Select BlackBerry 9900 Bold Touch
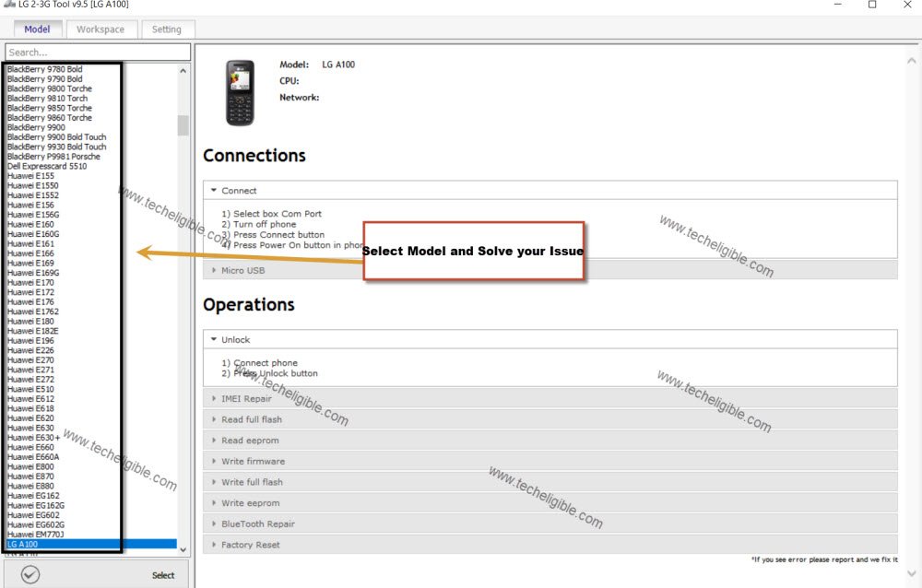The height and width of the screenshot is (588, 922). [56, 137]
